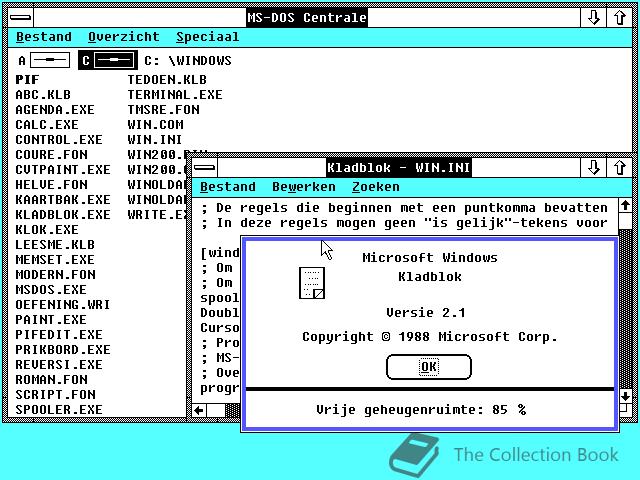Select AGENDA.EXE in file list
This screenshot has height=480, width=640.
point(55,110)
